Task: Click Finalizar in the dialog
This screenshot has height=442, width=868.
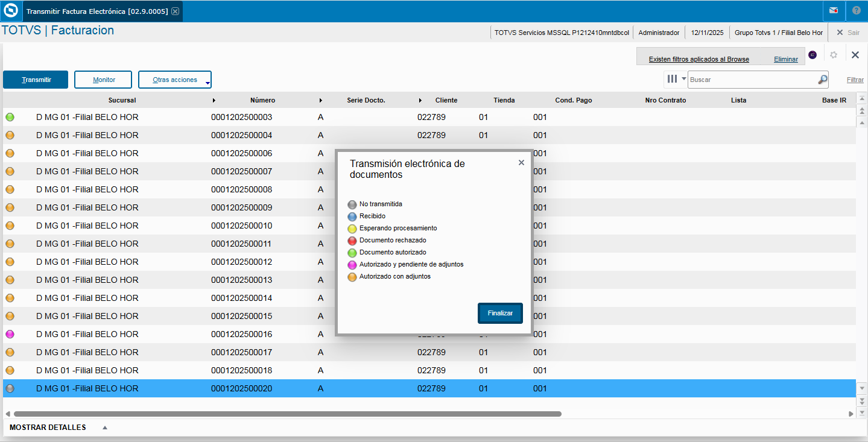Action: pyautogui.click(x=500, y=314)
